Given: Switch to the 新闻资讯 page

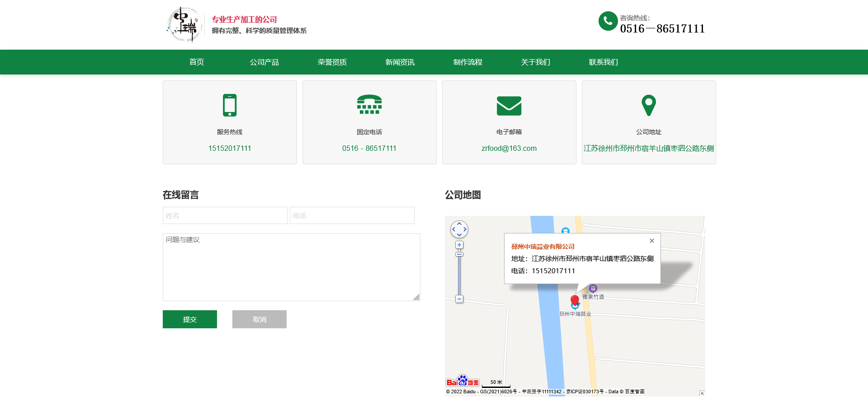Looking at the screenshot, I should (x=400, y=62).
